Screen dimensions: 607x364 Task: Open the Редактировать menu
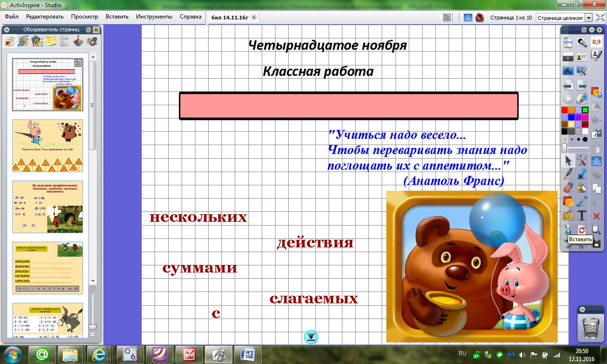click(x=45, y=17)
